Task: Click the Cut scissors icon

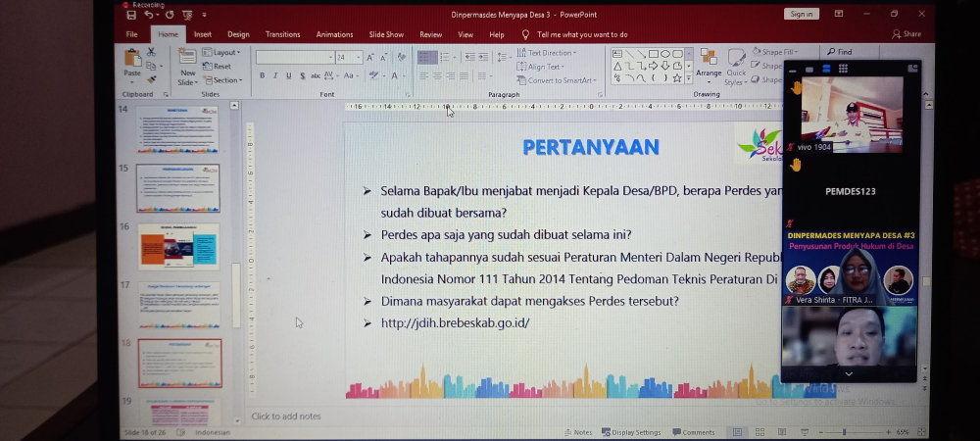Action: coord(151,53)
